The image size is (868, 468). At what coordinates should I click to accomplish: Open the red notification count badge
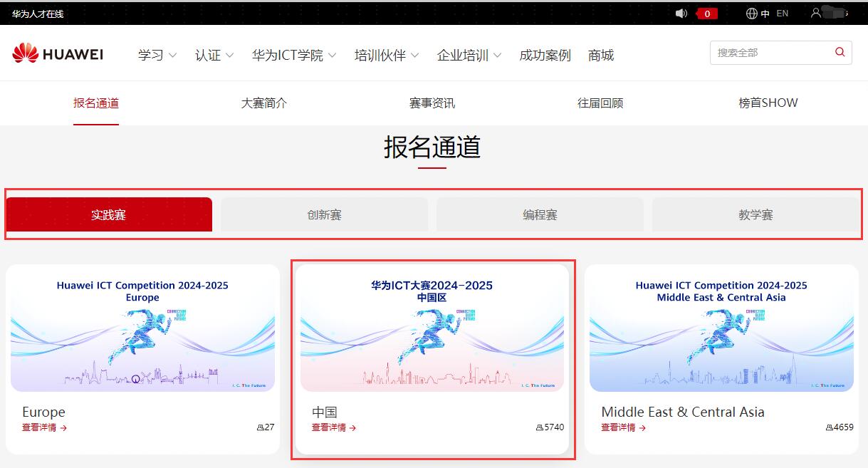(707, 14)
